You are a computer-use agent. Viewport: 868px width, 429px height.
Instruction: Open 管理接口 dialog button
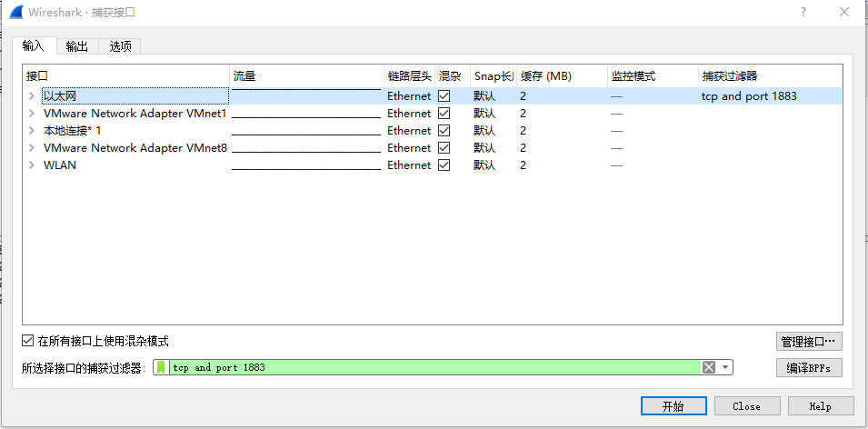coord(809,342)
